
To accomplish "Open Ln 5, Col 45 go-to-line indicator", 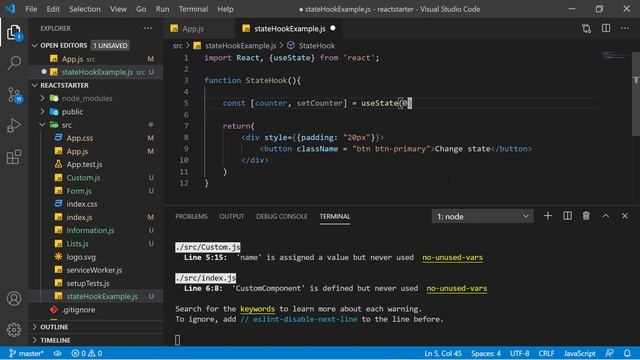I will point(443,353).
